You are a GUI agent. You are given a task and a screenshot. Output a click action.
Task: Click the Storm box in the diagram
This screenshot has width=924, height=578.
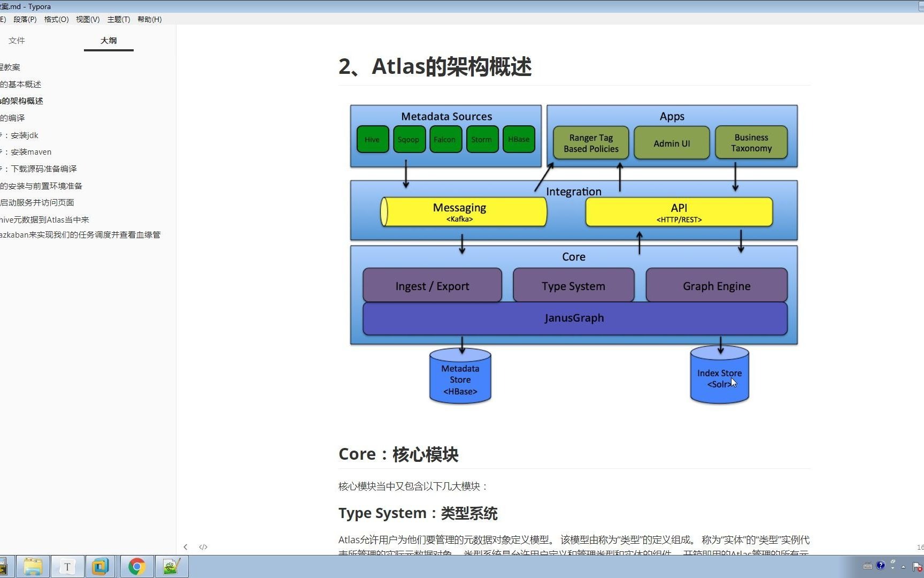(482, 139)
